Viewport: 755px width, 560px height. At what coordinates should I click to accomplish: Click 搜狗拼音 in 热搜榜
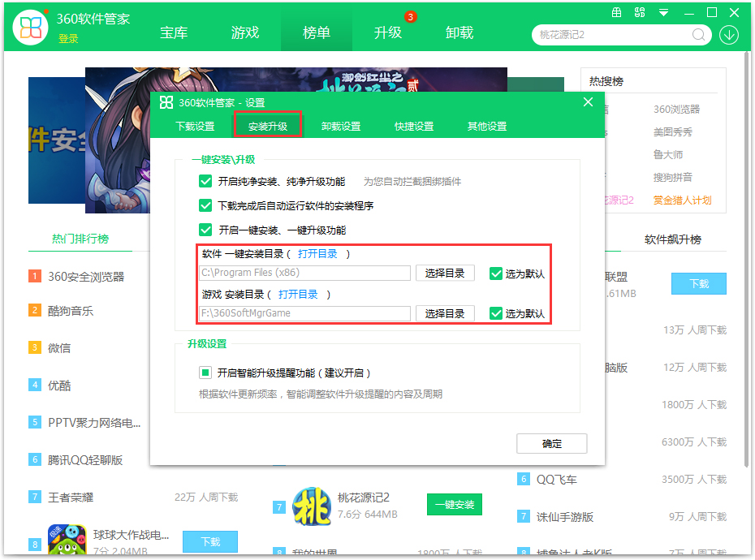(x=673, y=177)
